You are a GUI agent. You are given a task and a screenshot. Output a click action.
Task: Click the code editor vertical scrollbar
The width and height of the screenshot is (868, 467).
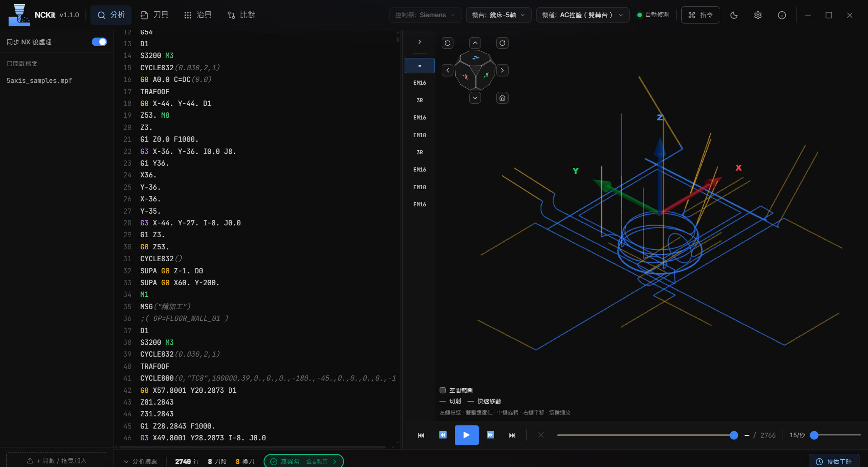coord(398,39)
